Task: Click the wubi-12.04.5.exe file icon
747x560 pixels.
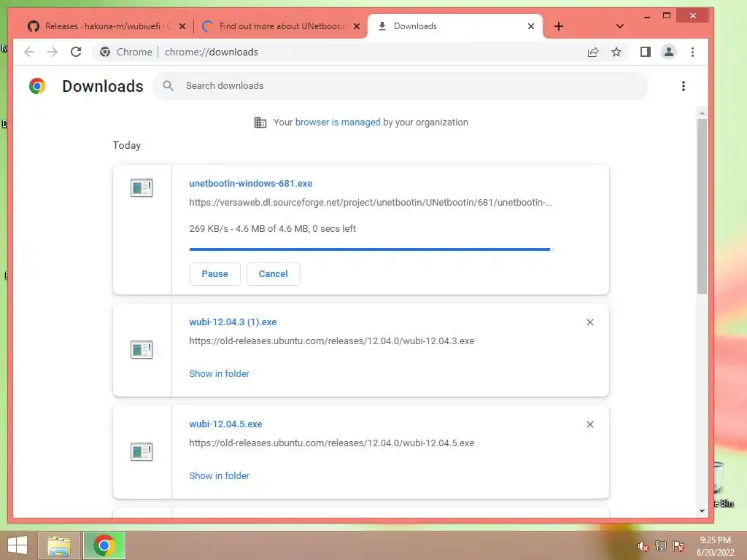Action: click(x=142, y=451)
